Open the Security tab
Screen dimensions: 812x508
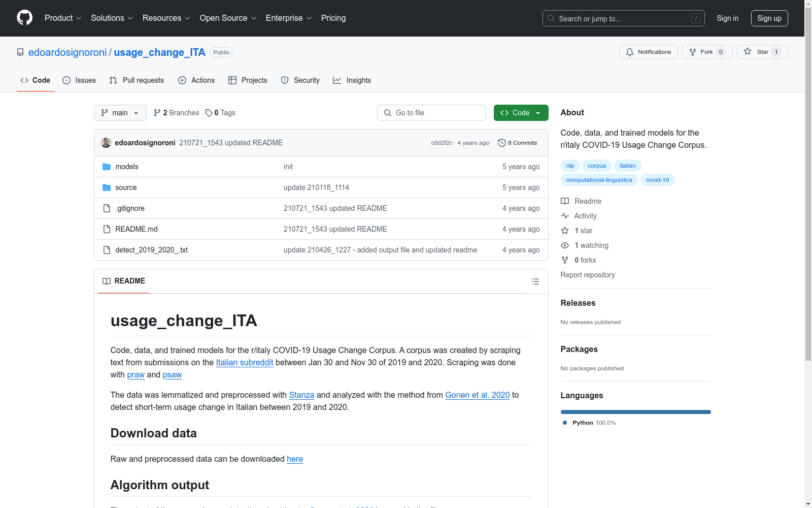(300, 80)
